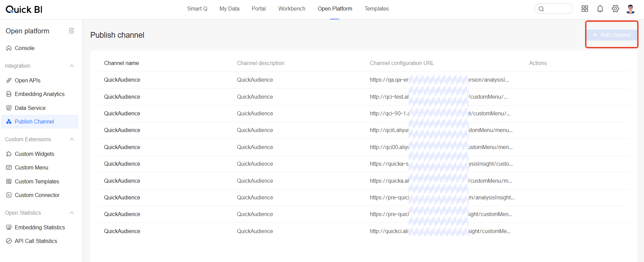
Task: Open the settings gear icon
Action: 615,9
